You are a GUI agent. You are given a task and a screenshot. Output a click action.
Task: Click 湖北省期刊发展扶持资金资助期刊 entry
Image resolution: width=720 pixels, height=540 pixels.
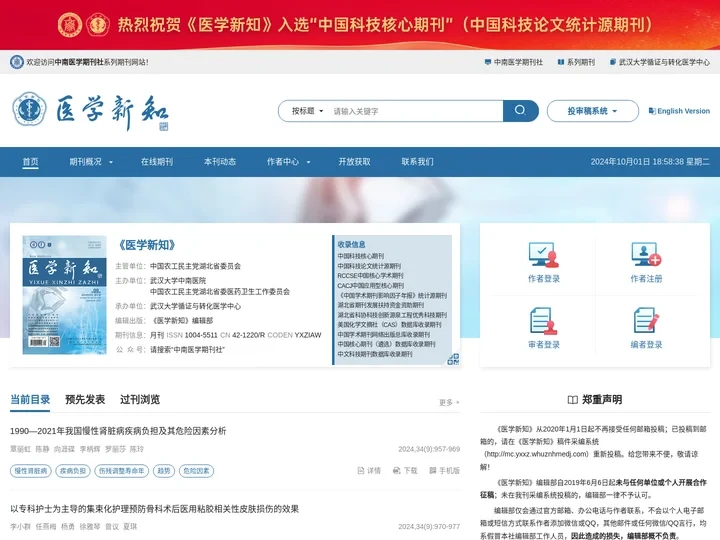point(381,305)
